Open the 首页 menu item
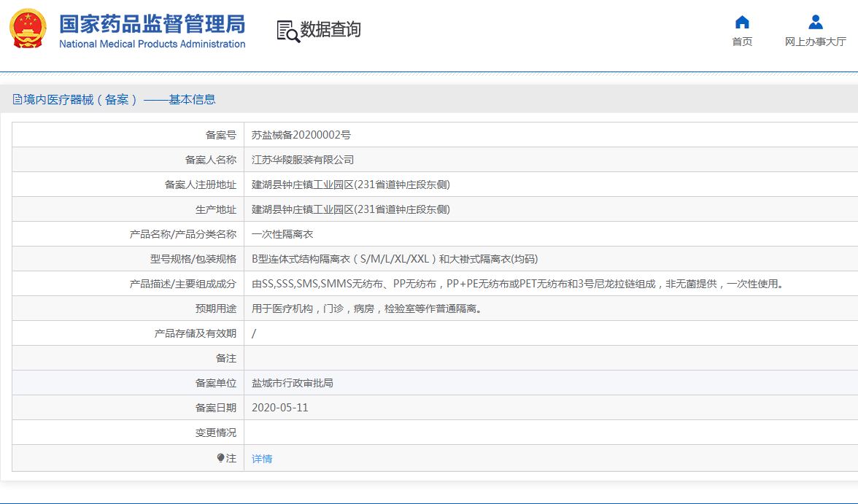Image resolution: width=858 pixels, height=504 pixels. click(x=742, y=42)
